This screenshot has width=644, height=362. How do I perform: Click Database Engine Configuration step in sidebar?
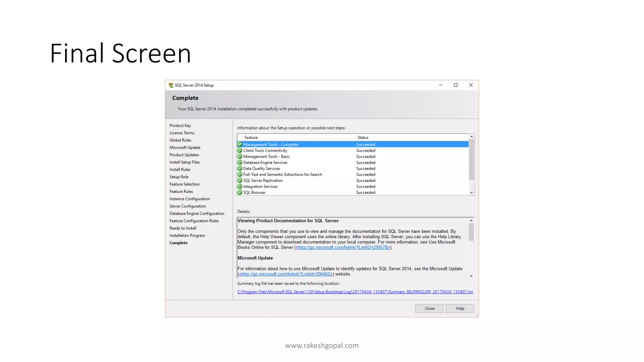[x=197, y=213]
